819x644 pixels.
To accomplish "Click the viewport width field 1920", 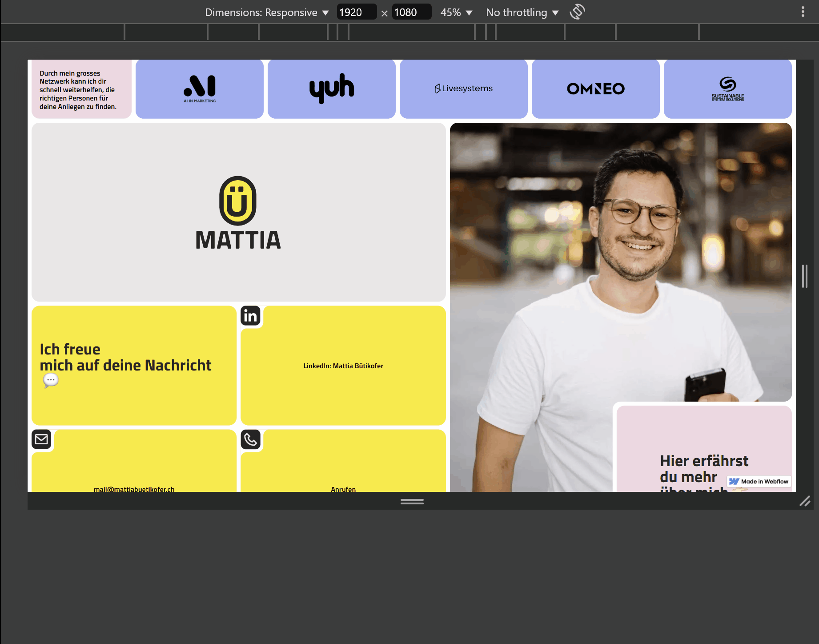I will (357, 12).
